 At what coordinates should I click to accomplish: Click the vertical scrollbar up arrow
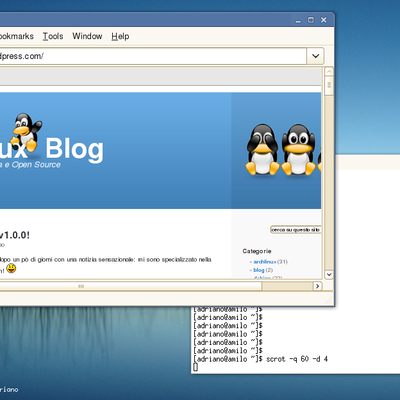coord(329,72)
